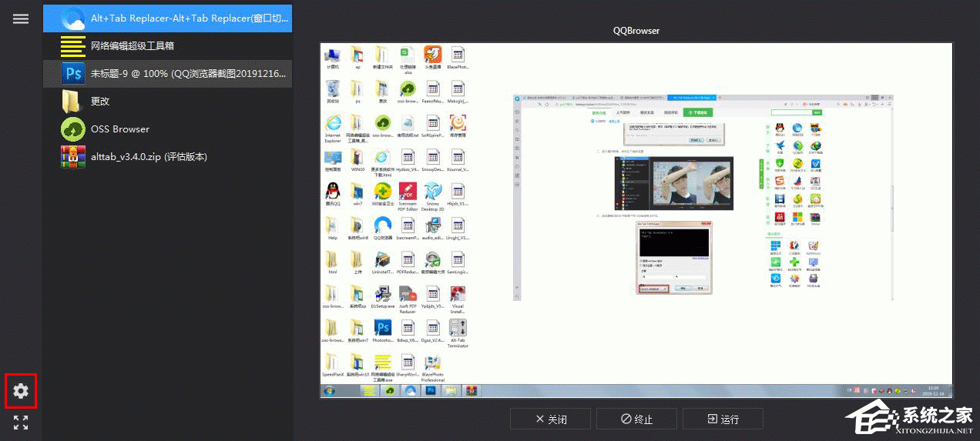The height and width of the screenshot is (441, 980).
Task: Select the 更改 folder window entry
Action: click(x=167, y=102)
